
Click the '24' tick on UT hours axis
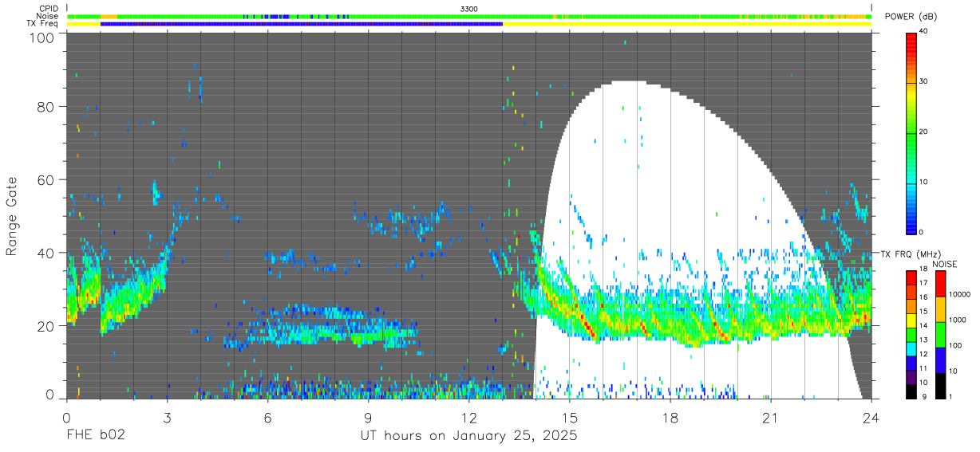click(871, 419)
